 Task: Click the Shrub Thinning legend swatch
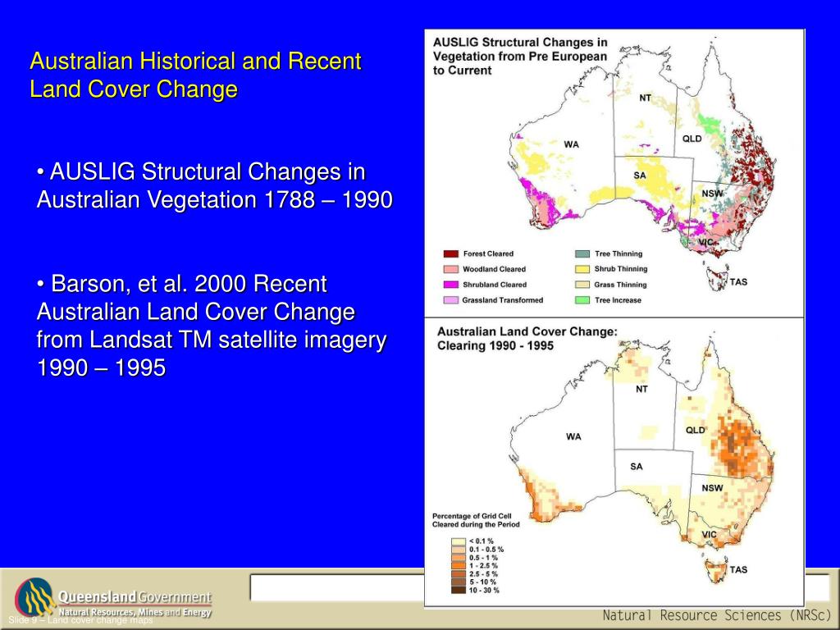click(x=582, y=269)
